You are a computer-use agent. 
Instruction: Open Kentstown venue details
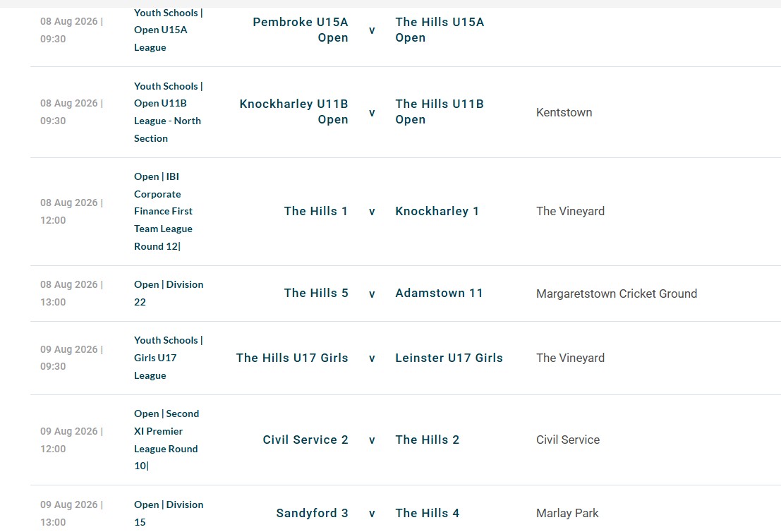(x=564, y=113)
